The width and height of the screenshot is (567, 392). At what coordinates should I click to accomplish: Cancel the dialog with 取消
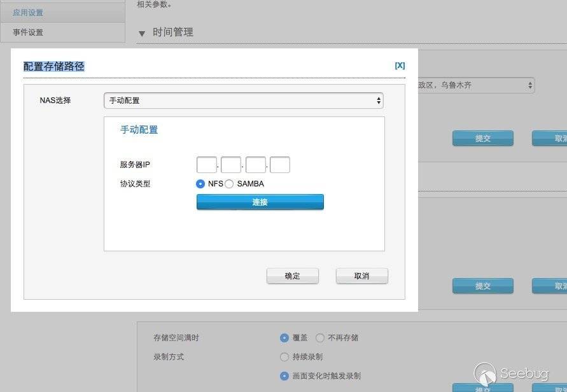point(362,276)
